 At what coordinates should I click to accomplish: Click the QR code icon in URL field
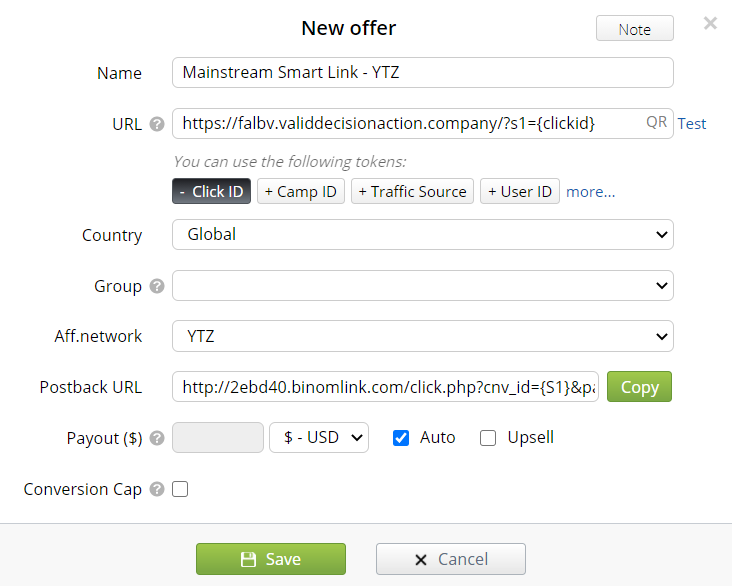pos(656,123)
